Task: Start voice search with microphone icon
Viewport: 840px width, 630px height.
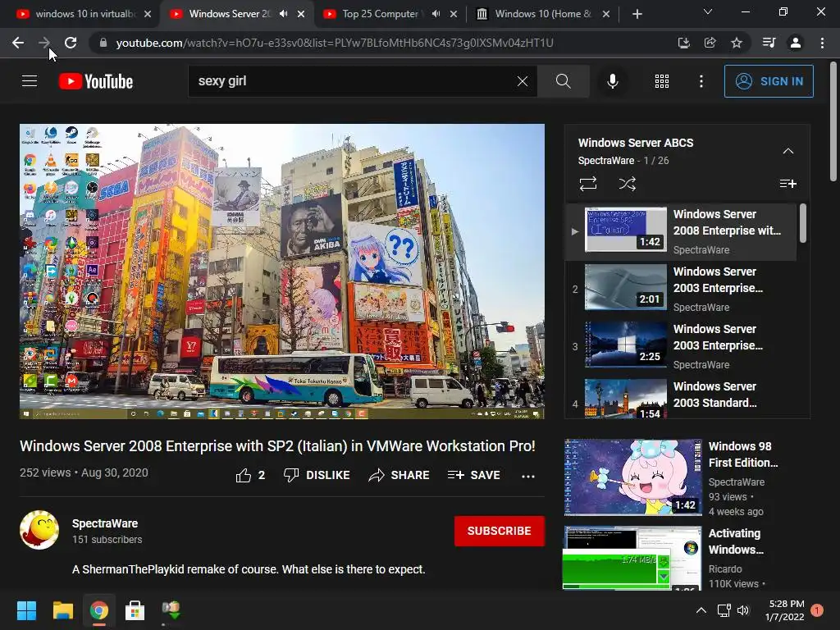Action: point(612,81)
